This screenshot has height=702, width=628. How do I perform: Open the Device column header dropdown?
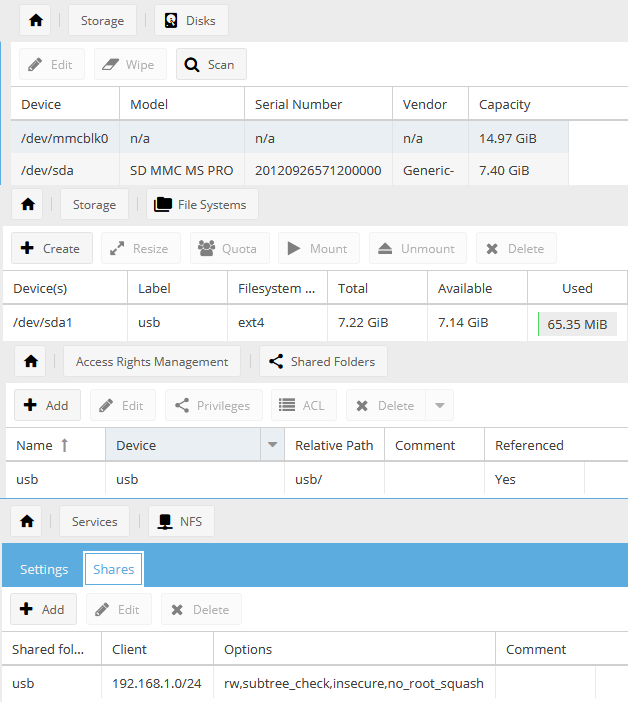click(270, 446)
